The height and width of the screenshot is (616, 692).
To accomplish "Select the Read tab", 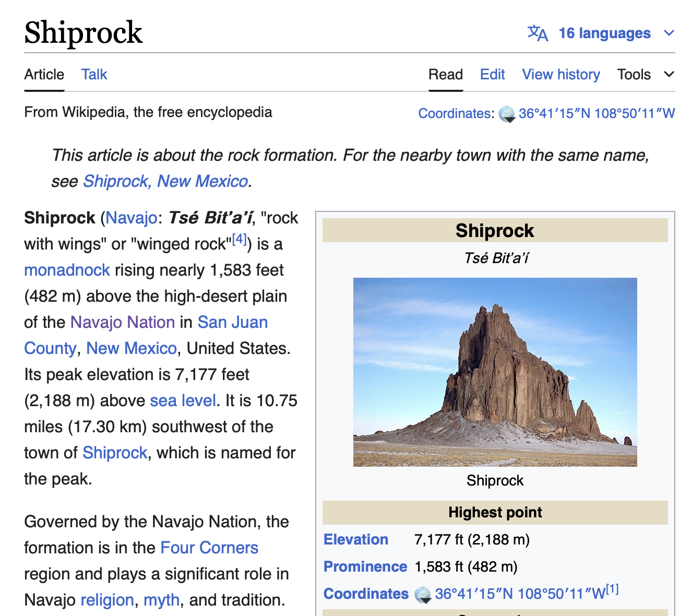I will pos(446,75).
